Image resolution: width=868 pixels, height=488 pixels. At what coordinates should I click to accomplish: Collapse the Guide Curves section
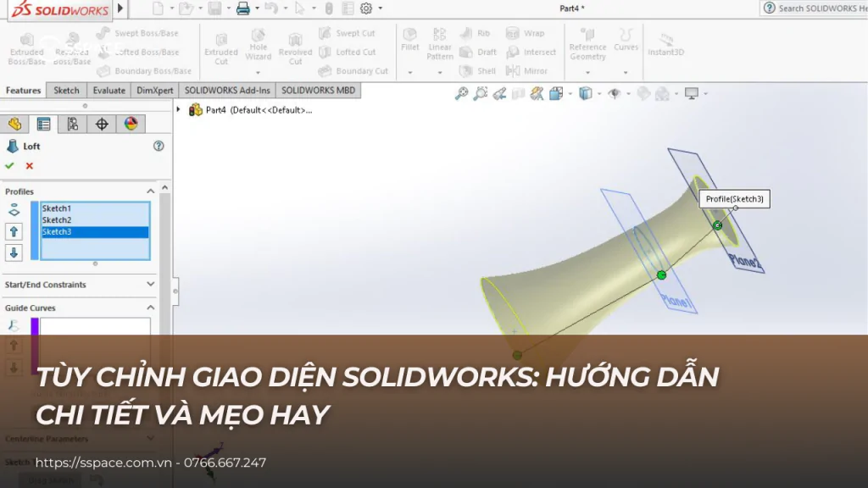point(150,307)
